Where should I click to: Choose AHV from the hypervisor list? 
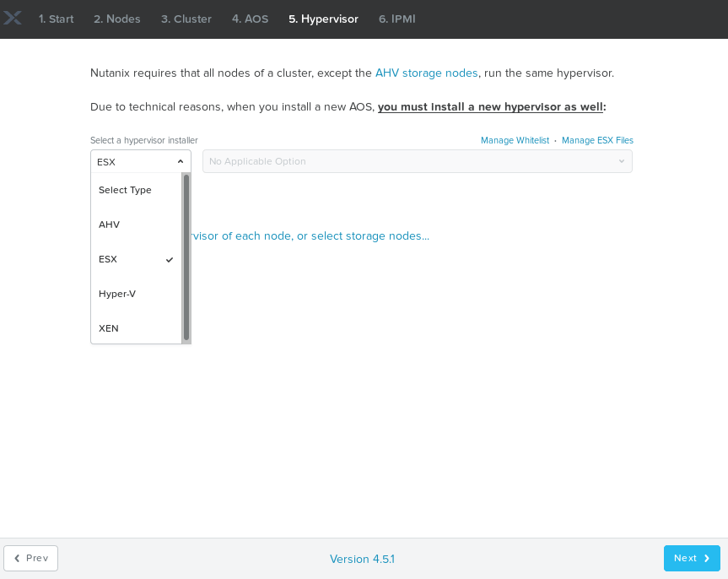point(110,225)
